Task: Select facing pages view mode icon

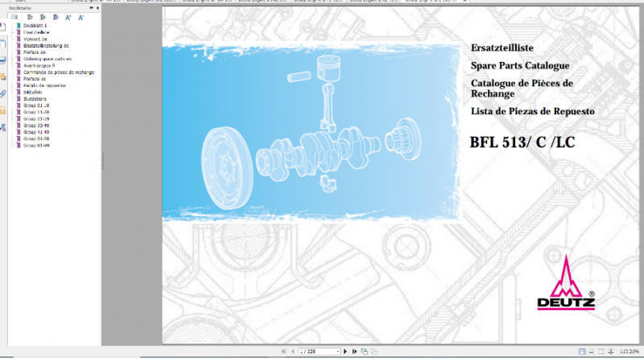Action: coord(601,352)
